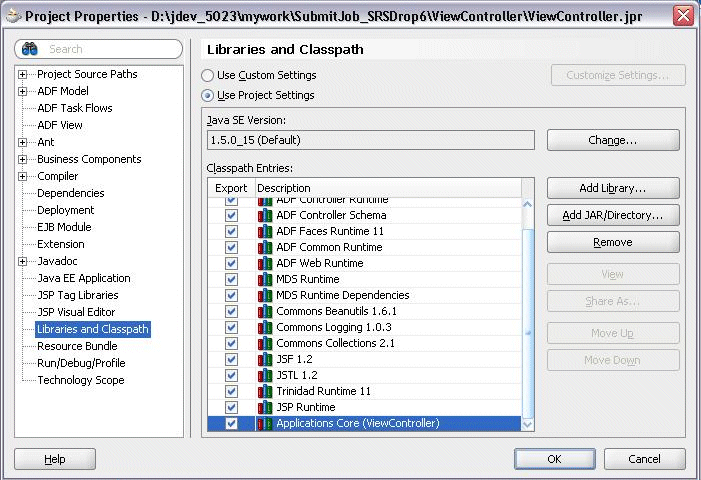Select the Commons Collections 2.1 entry
Screen dimensions: 701x480
coord(364,343)
